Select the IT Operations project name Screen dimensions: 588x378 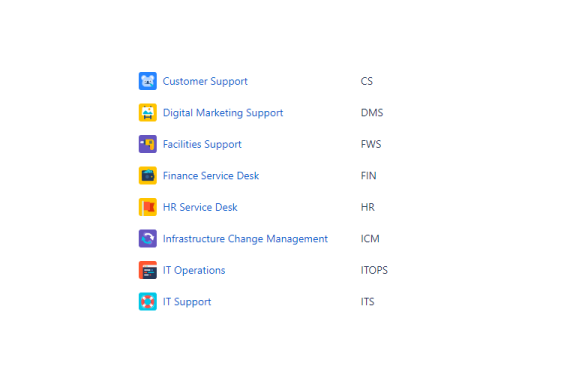pyautogui.click(x=194, y=270)
